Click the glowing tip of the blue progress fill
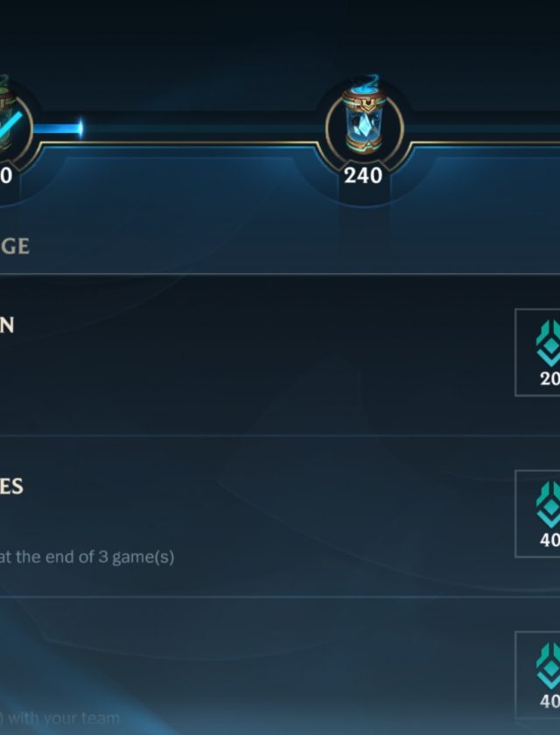 click(80, 129)
